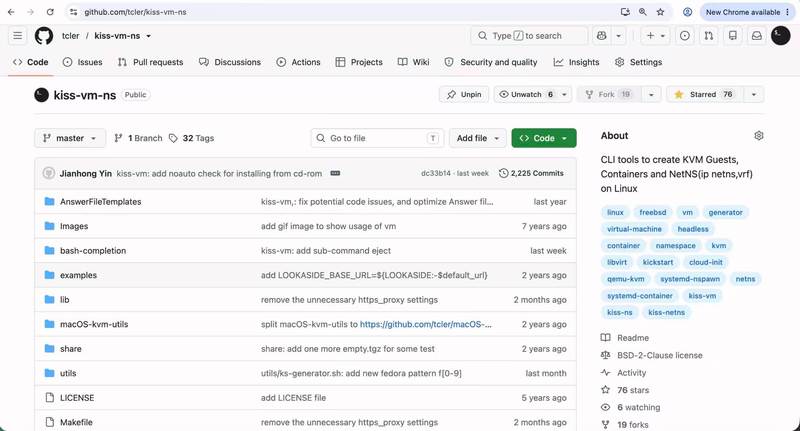Switch to the Pull requests tab
The image size is (800, 431).
click(151, 62)
